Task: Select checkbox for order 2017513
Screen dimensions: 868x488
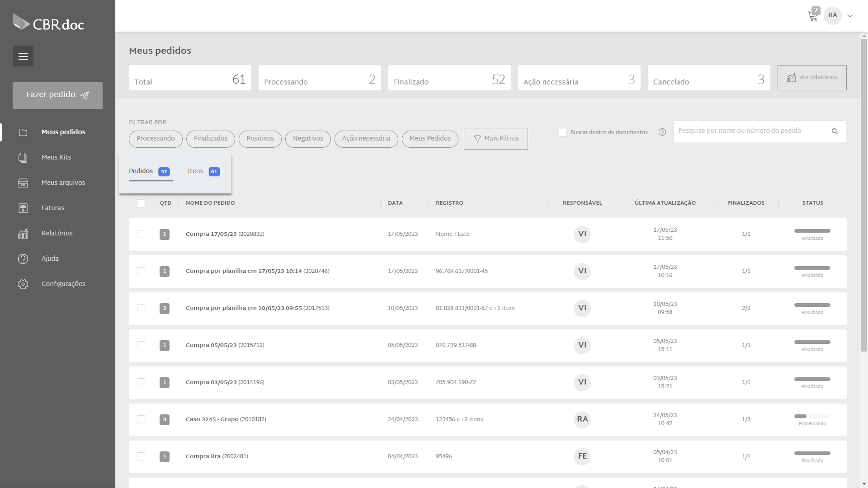Action: 141,308
